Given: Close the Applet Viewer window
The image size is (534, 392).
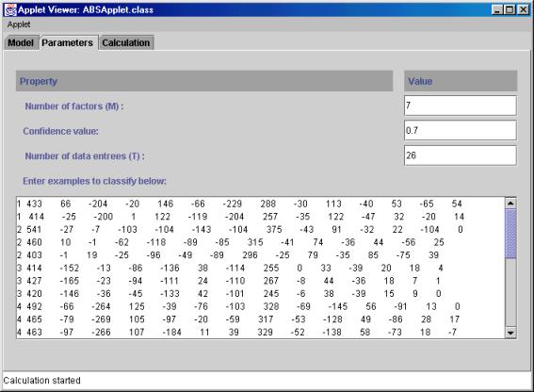Looking at the screenshot, I should [x=523, y=9].
